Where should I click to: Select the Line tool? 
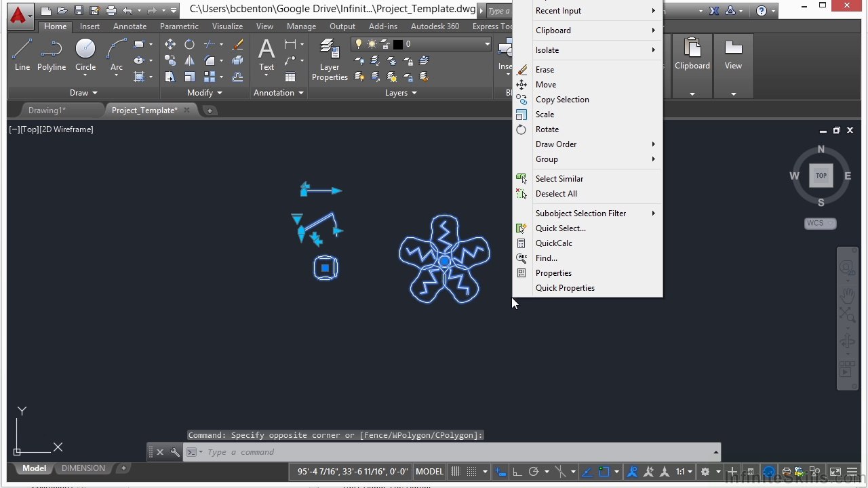click(x=22, y=54)
